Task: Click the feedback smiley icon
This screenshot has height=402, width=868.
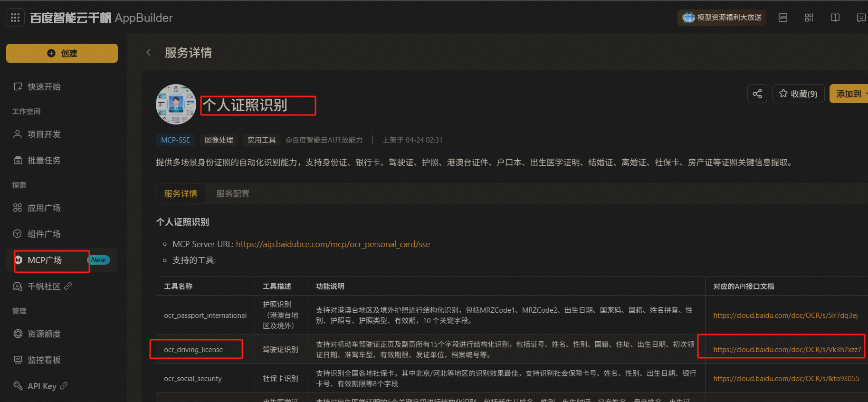Action: click(861, 18)
